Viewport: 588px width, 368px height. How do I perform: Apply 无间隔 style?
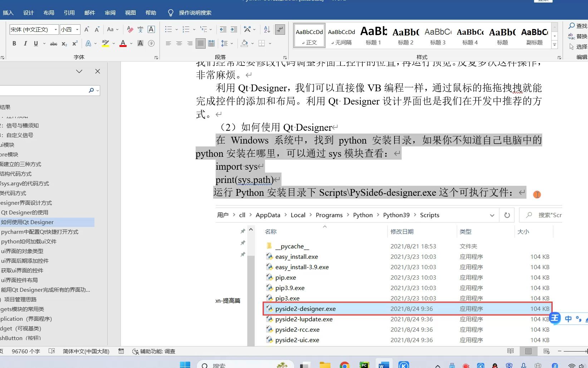pos(342,35)
